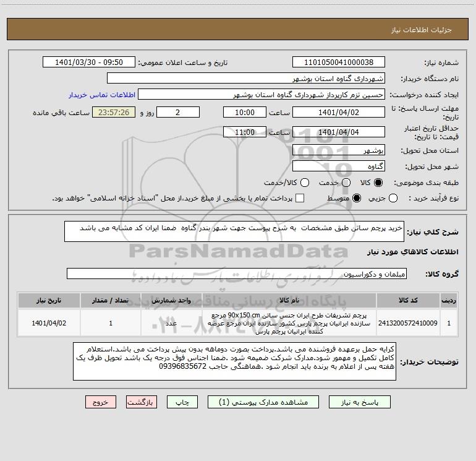
Task: Click the خروج exit button
Action: 101,402
